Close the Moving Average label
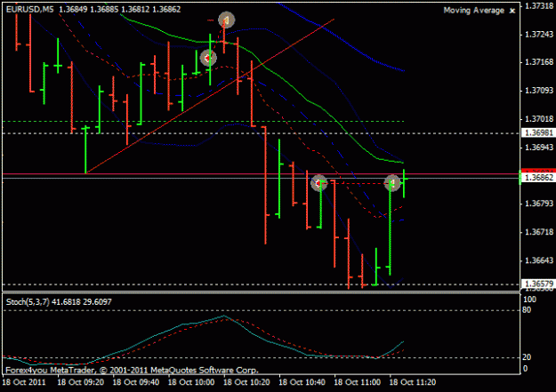556x392 pixels. (512, 11)
